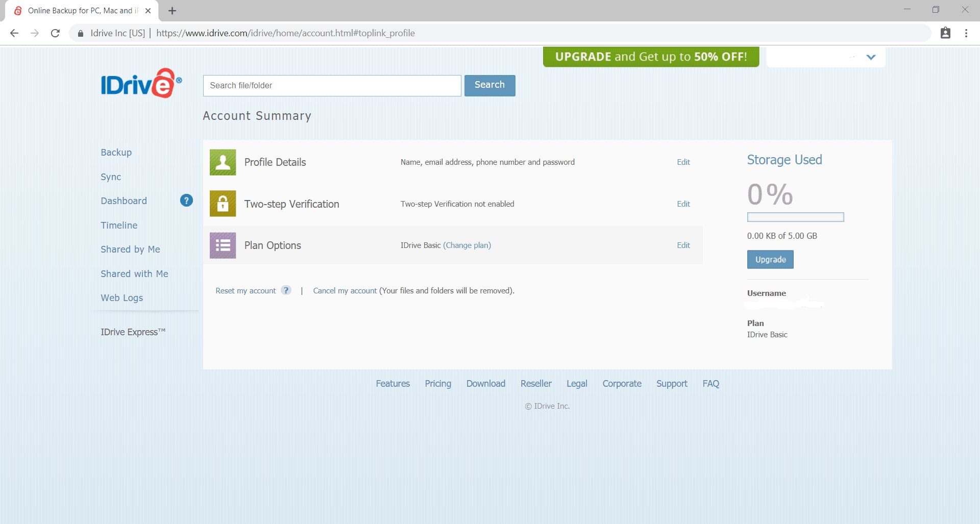Open Shared with Me section

point(134,273)
